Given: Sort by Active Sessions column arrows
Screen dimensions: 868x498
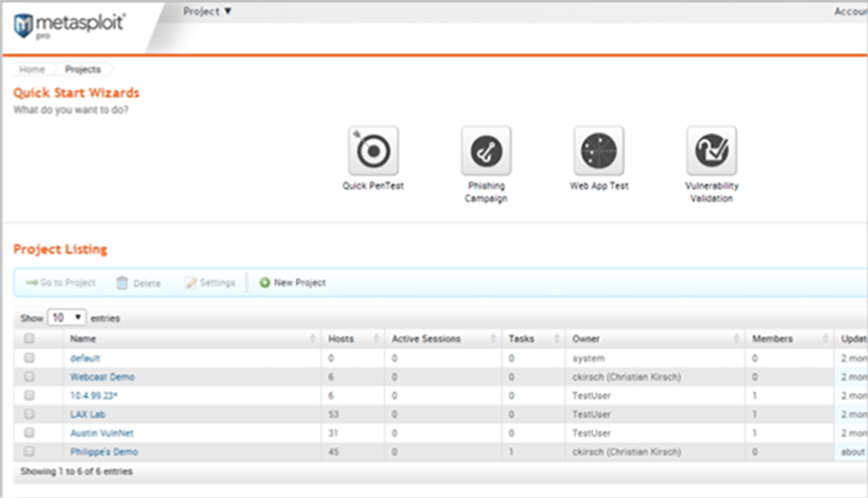Looking at the screenshot, I should pos(493,338).
